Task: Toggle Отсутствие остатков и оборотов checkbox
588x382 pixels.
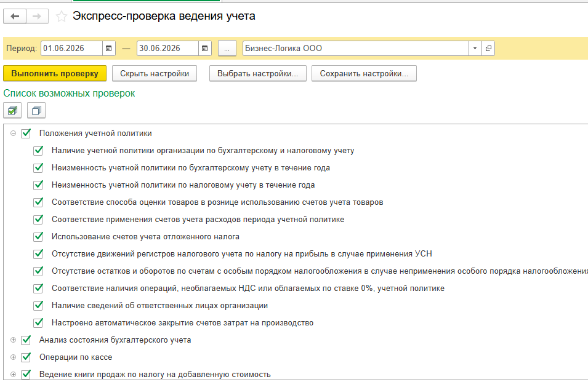Action: pyautogui.click(x=38, y=271)
